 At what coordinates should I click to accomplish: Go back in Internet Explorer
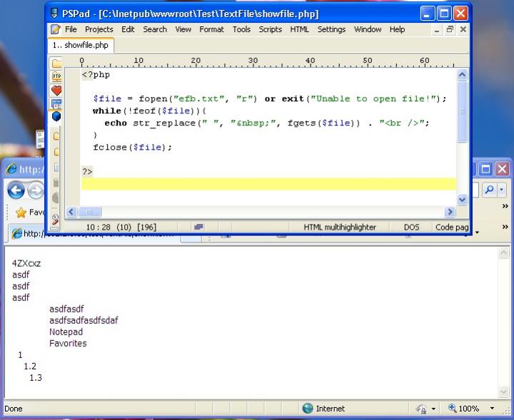tap(16, 190)
